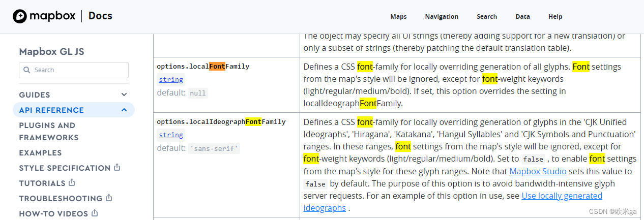
Task: Open the Maps menu
Action: pos(398,17)
